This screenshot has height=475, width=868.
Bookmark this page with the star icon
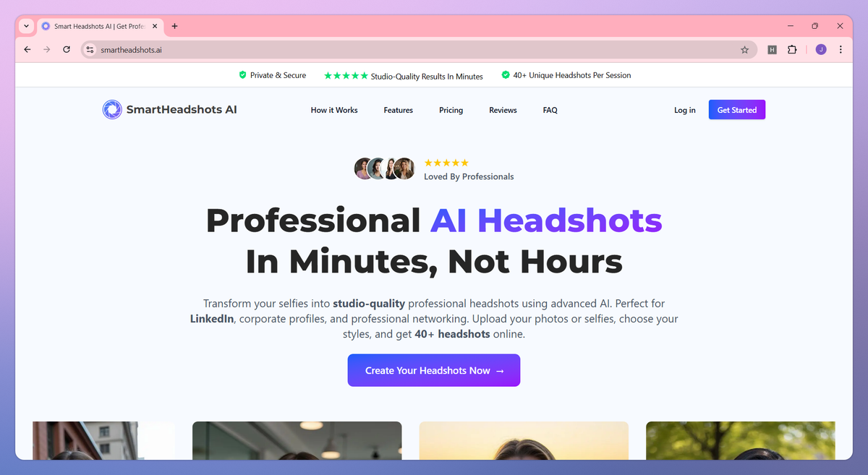coord(744,50)
